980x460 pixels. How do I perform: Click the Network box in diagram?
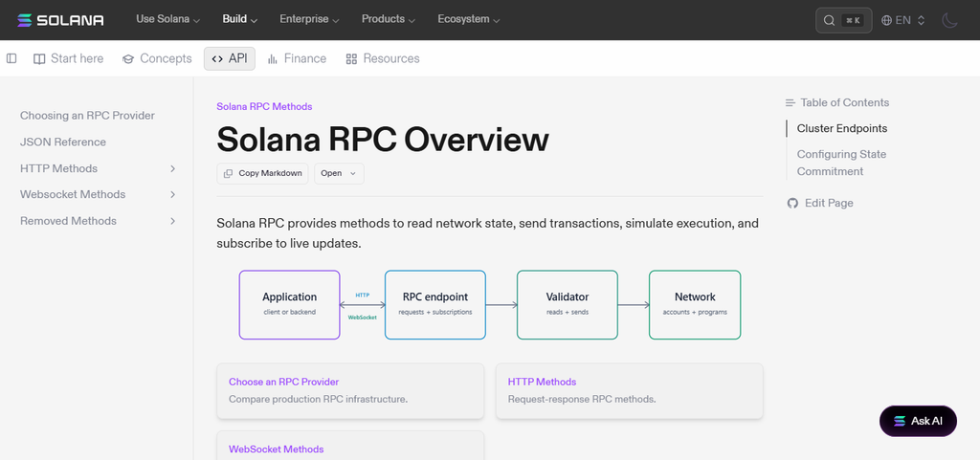(695, 304)
